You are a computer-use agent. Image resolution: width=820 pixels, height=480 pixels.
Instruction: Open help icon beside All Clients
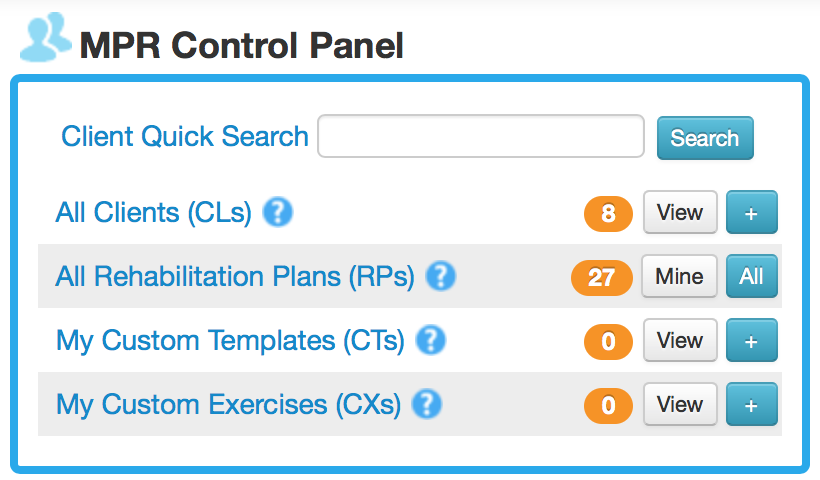click(x=277, y=212)
